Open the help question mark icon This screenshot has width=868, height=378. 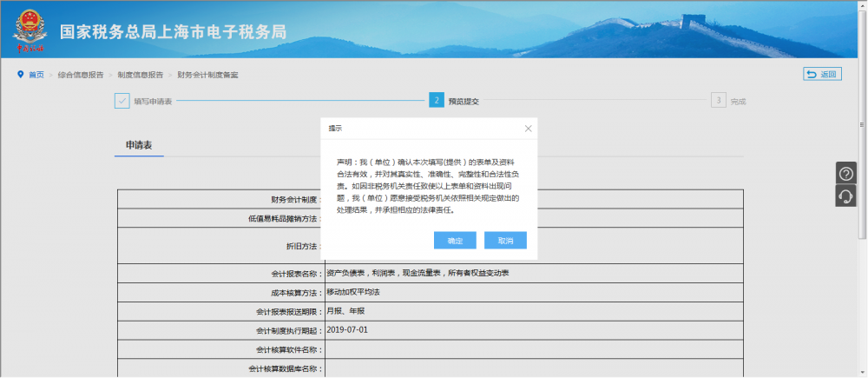845,174
